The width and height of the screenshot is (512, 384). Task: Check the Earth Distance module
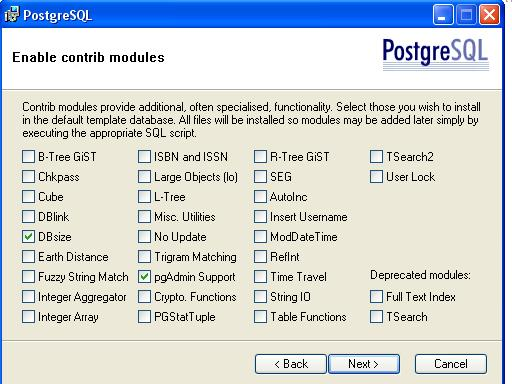pyautogui.click(x=28, y=257)
